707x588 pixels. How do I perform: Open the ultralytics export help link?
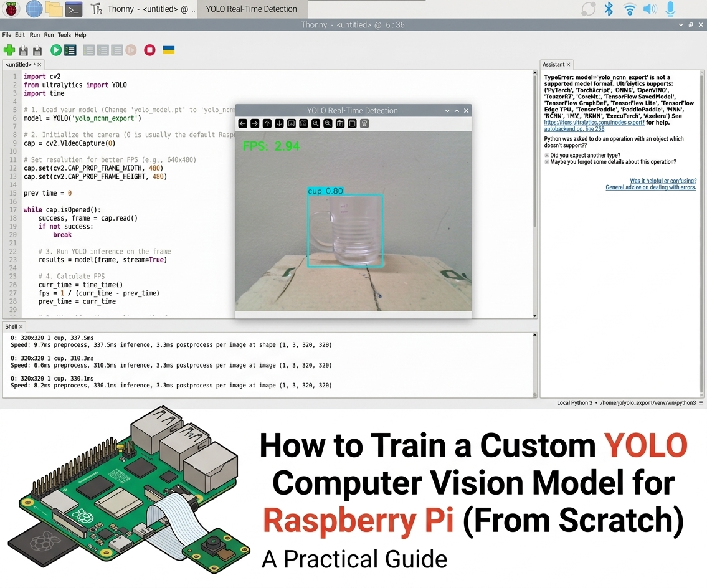click(594, 122)
